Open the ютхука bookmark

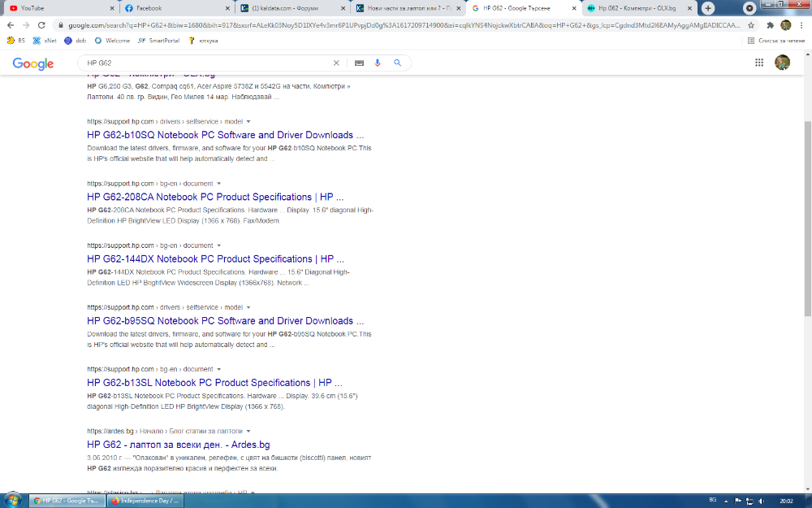click(x=203, y=41)
